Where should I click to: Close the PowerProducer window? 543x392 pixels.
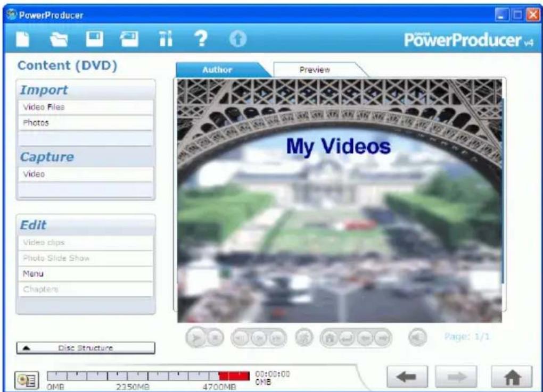532,15
